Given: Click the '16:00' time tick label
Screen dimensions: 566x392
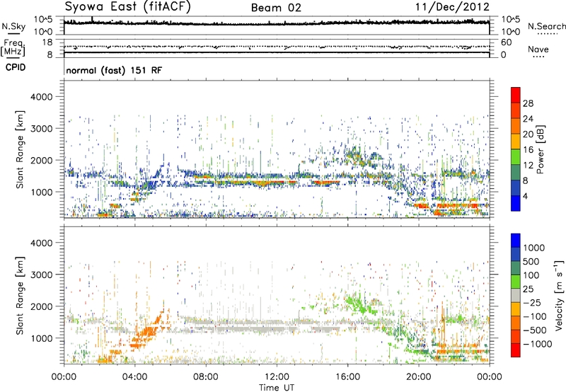Looking at the screenshot, I should pos(347,377).
